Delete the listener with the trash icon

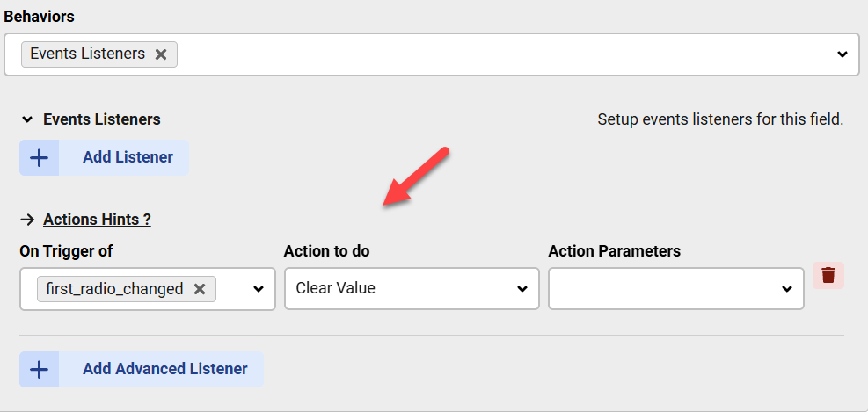click(828, 275)
